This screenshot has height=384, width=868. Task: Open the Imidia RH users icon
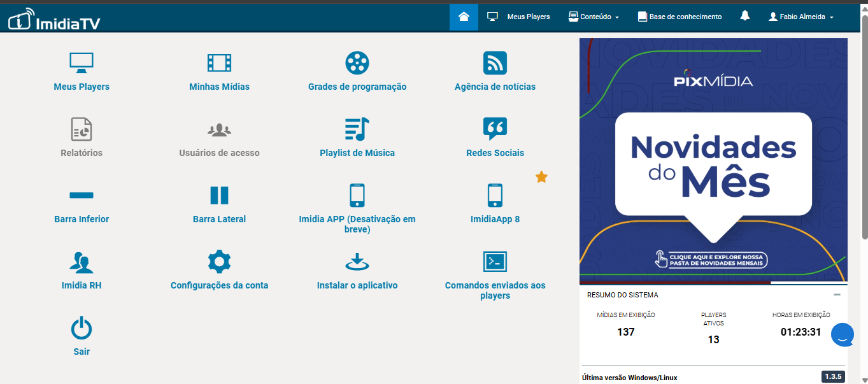[82, 262]
